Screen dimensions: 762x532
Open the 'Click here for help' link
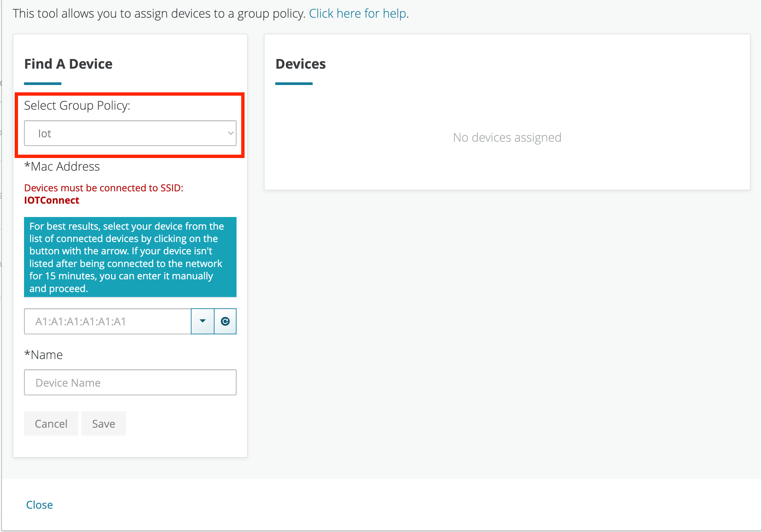(357, 14)
